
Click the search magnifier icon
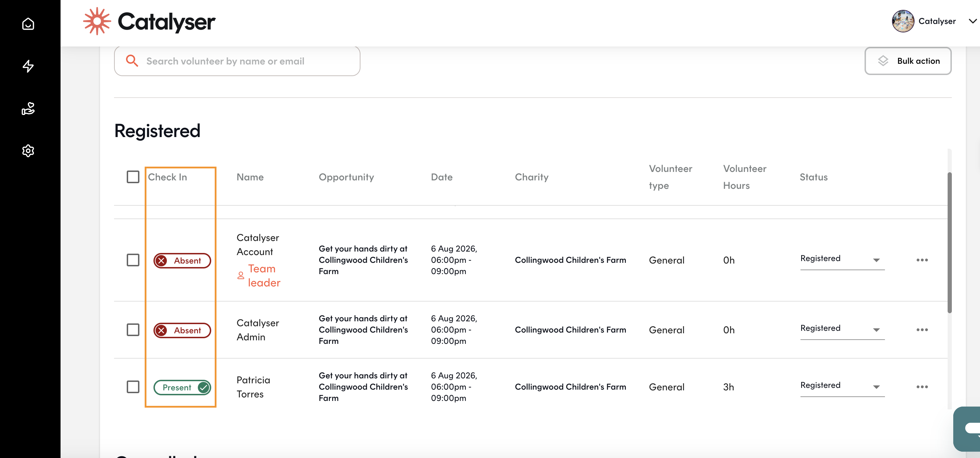coord(132,61)
